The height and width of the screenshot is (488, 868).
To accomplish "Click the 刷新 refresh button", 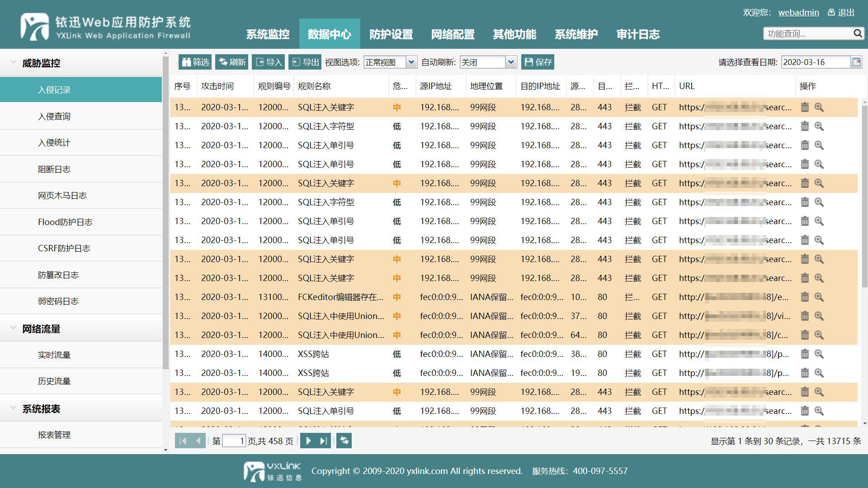I will [232, 62].
